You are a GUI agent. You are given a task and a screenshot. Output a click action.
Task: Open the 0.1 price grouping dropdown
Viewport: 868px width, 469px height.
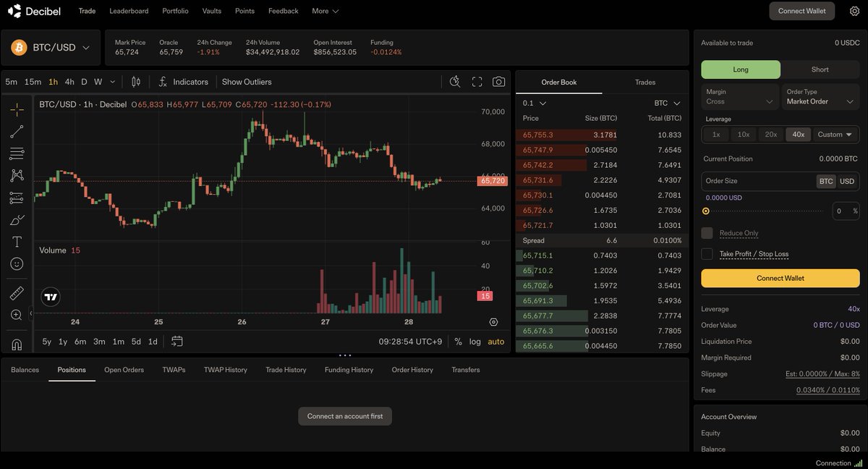(535, 103)
